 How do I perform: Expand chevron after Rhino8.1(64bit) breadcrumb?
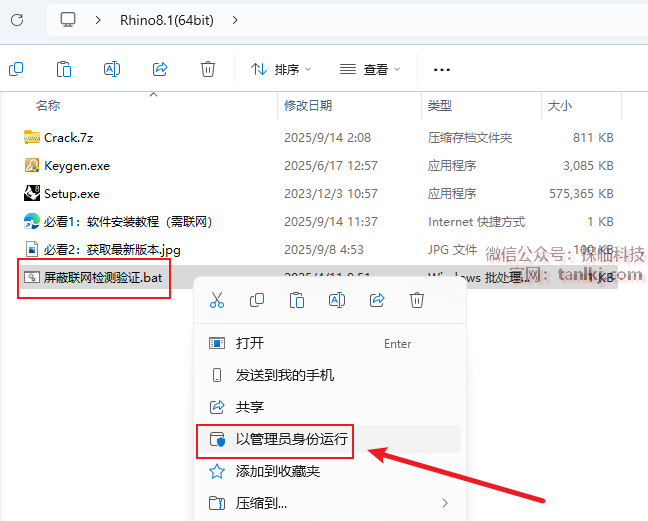pos(235,20)
